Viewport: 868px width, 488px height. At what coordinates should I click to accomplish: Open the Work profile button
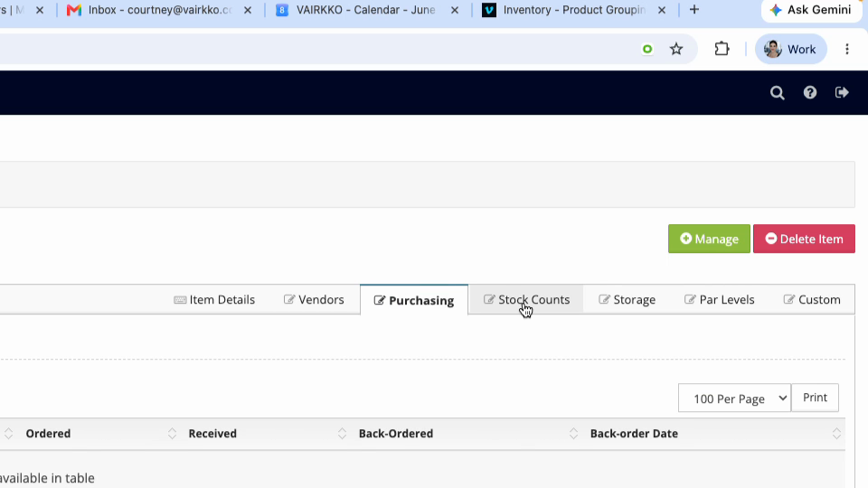point(790,49)
